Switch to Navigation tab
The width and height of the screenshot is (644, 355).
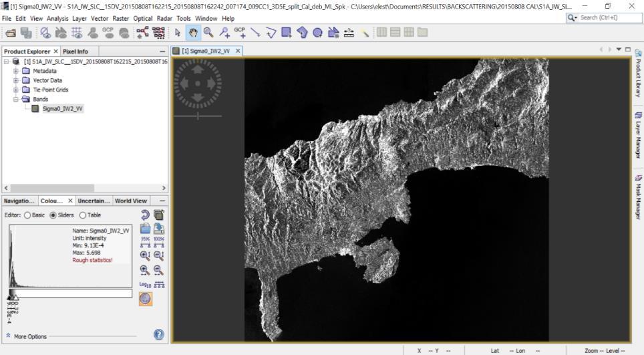(x=19, y=201)
